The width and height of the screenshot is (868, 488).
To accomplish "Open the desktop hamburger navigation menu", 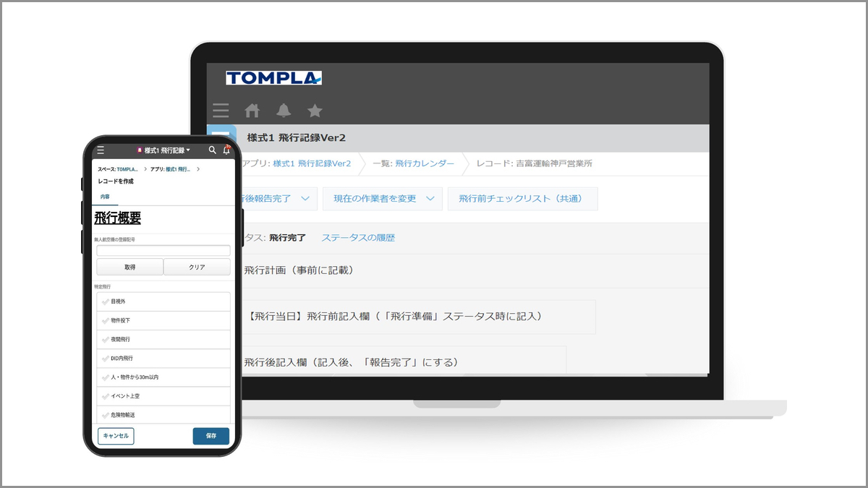I will 220,110.
